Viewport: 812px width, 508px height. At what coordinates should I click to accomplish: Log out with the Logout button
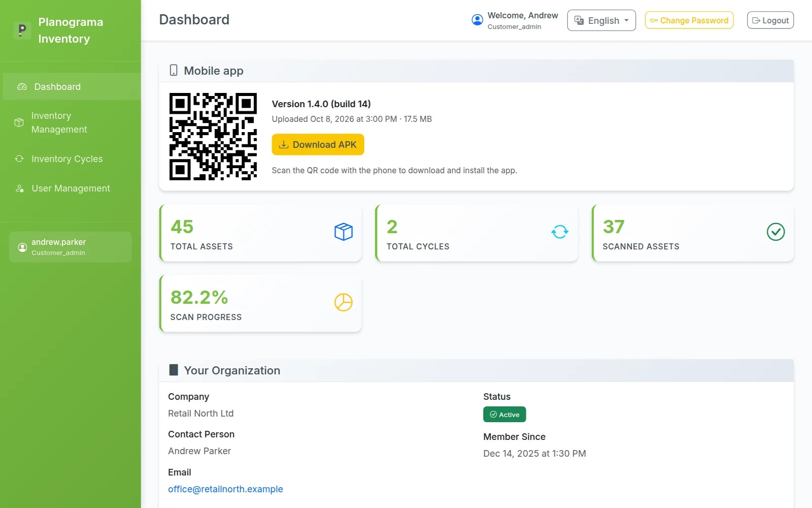770,20
